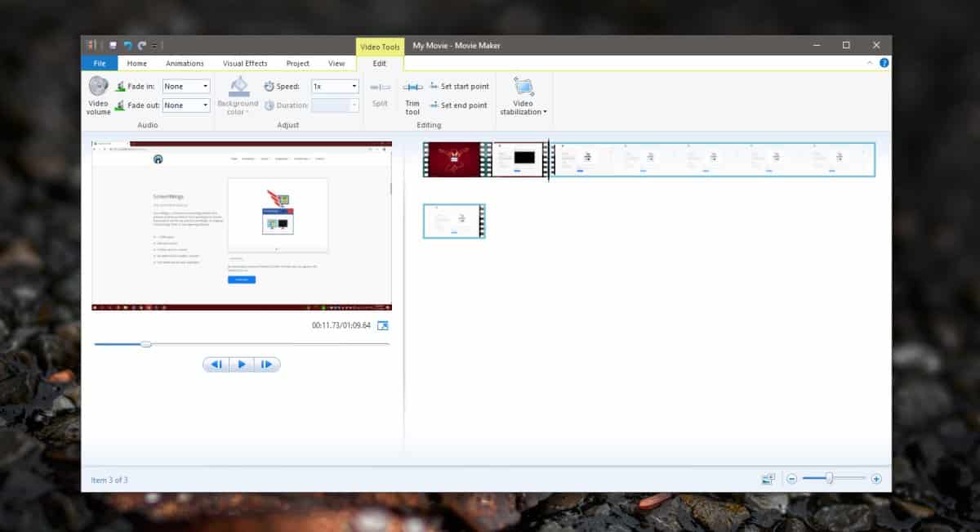Play the video preview
The height and width of the screenshot is (532, 980).
click(242, 364)
